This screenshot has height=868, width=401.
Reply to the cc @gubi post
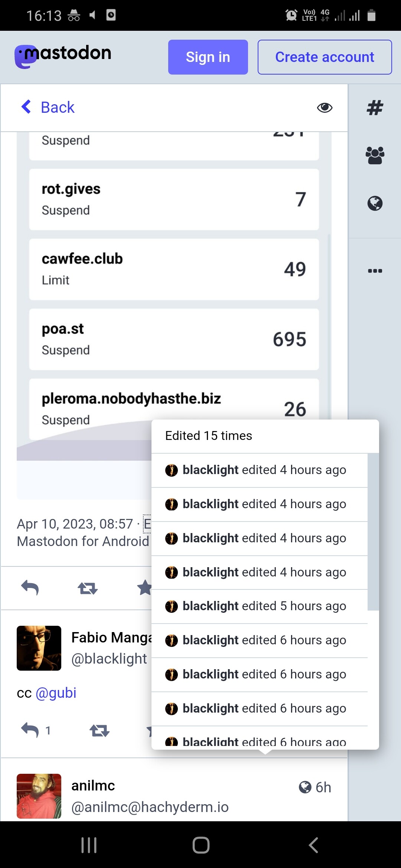point(30,730)
